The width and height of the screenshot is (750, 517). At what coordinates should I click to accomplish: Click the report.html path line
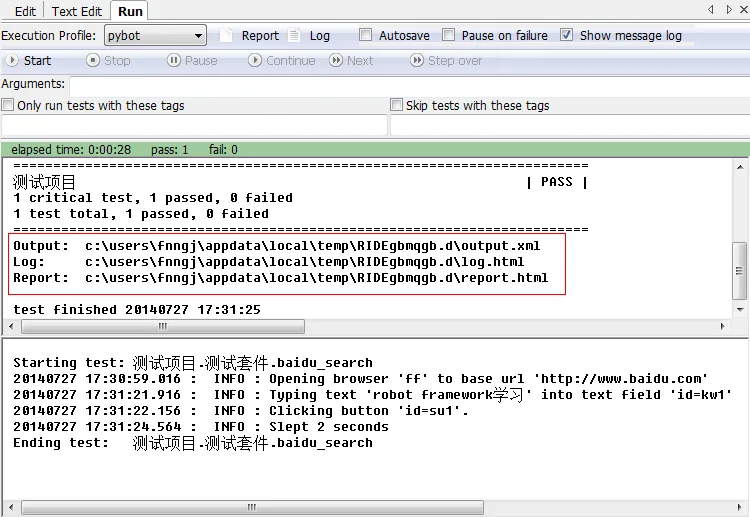[280, 278]
